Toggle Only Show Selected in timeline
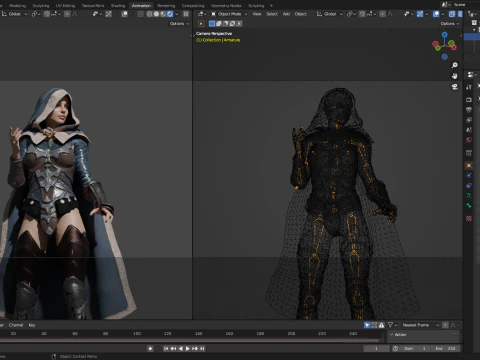 367,325
